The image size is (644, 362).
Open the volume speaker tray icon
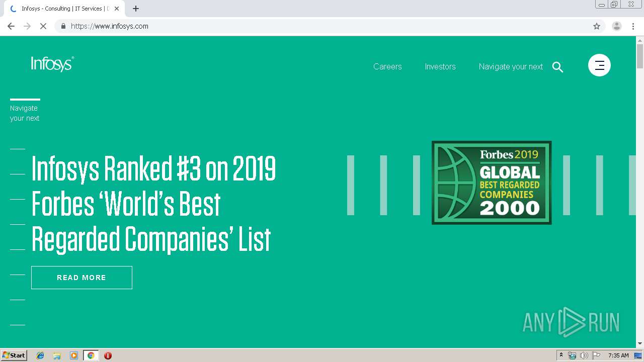click(584, 355)
